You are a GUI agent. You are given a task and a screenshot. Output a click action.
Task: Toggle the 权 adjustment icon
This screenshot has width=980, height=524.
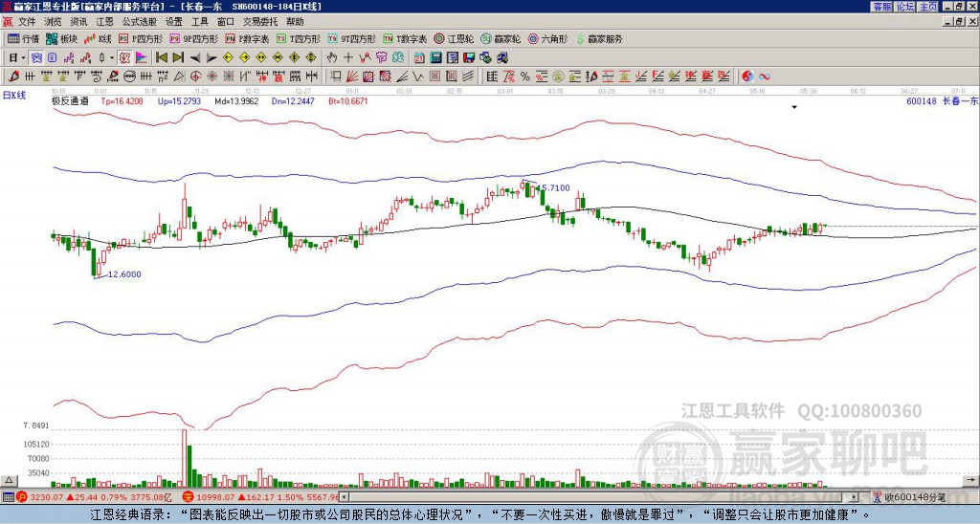tap(124, 57)
